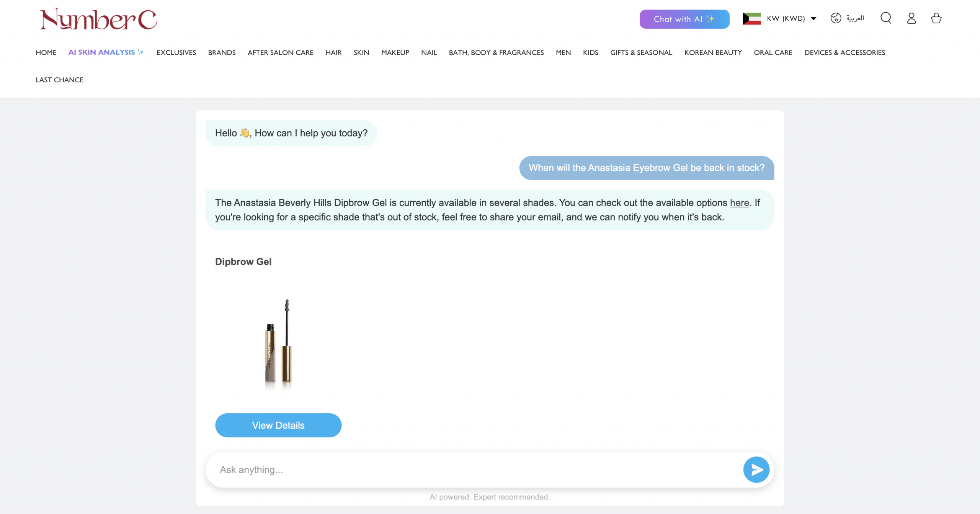Open ORAL CARE menu
This screenshot has width=980, height=514.
pyautogui.click(x=773, y=52)
